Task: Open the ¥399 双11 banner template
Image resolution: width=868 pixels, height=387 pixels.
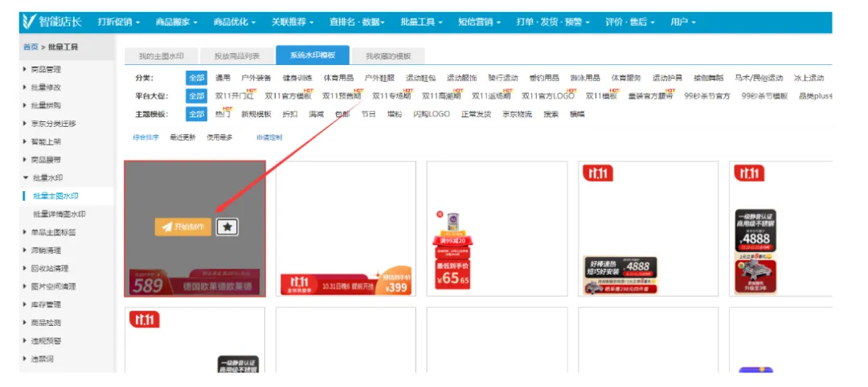Action: [346, 228]
